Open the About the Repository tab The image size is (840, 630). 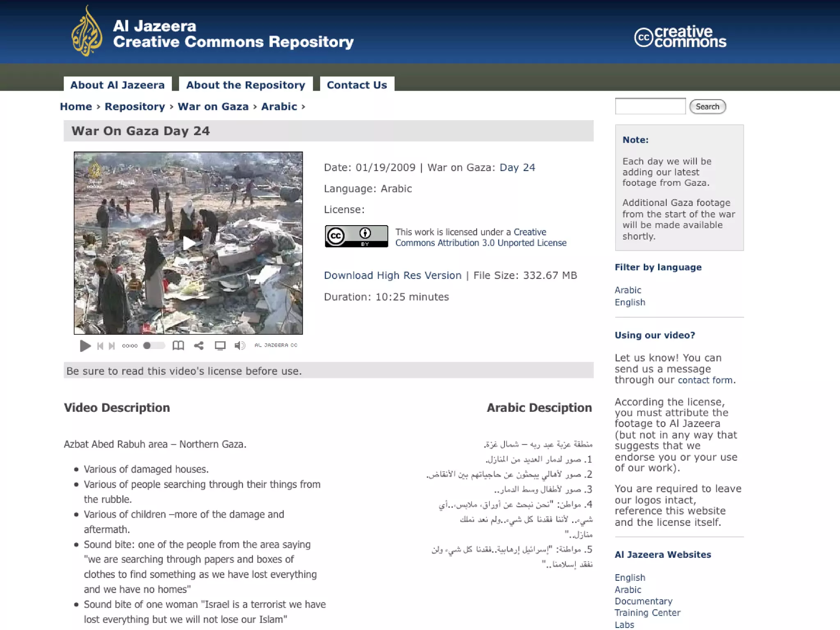point(246,85)
